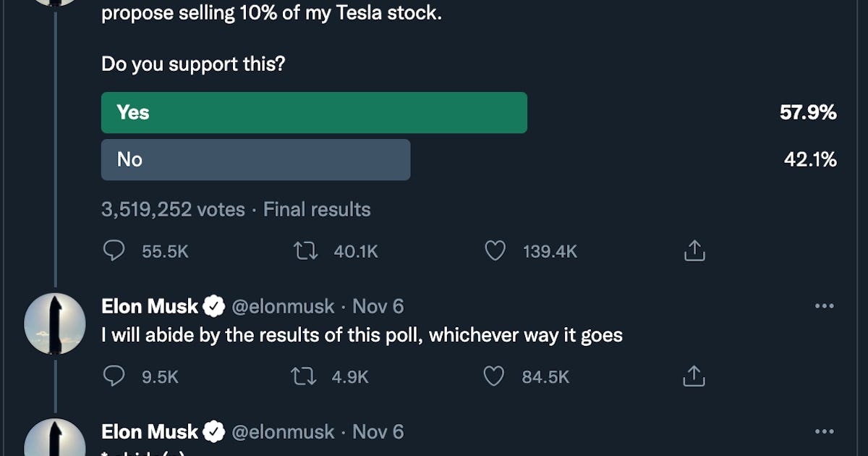Share the poll tweet via share icon
This screenshot has width=868, height=456.
(694, 251)
